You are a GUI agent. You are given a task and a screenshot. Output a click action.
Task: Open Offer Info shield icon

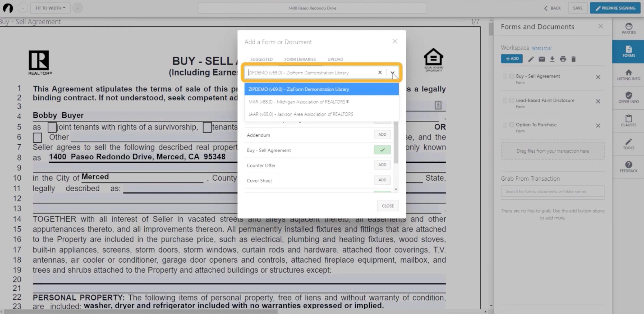[628, 97]
